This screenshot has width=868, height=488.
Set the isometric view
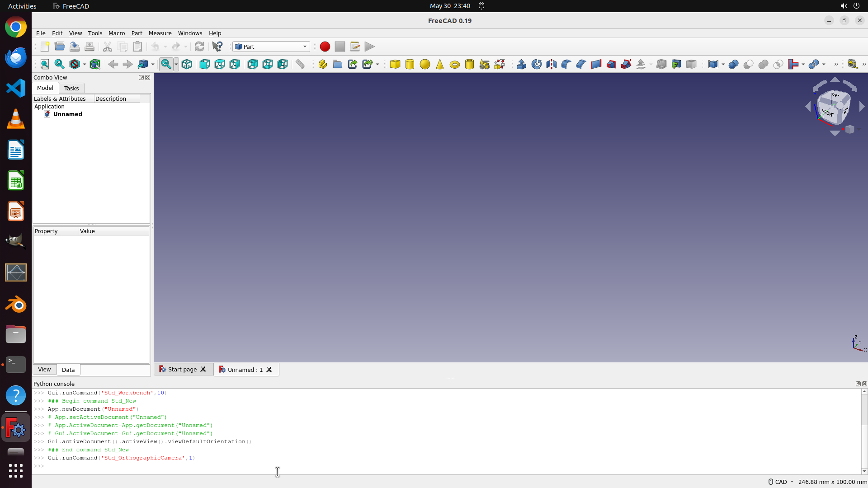point(187,64)
